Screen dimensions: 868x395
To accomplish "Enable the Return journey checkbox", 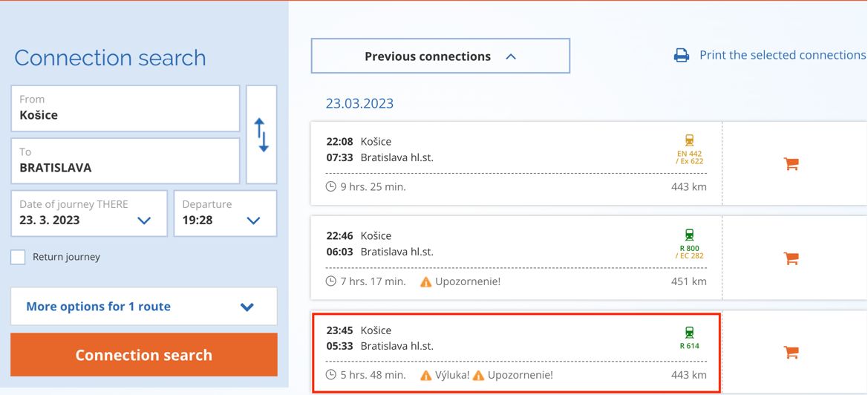I will (19, 257).
